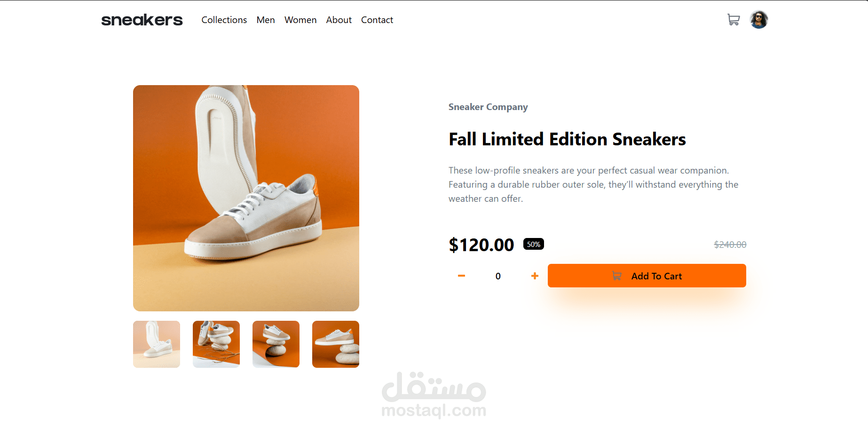Click the Sneaker Company brand label
Image resolution: width=868 pixels, height=428 pixels.
488,107
